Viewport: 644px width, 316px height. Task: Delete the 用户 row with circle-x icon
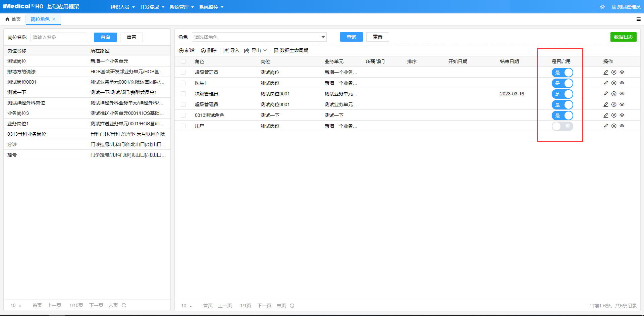[614, 126]
